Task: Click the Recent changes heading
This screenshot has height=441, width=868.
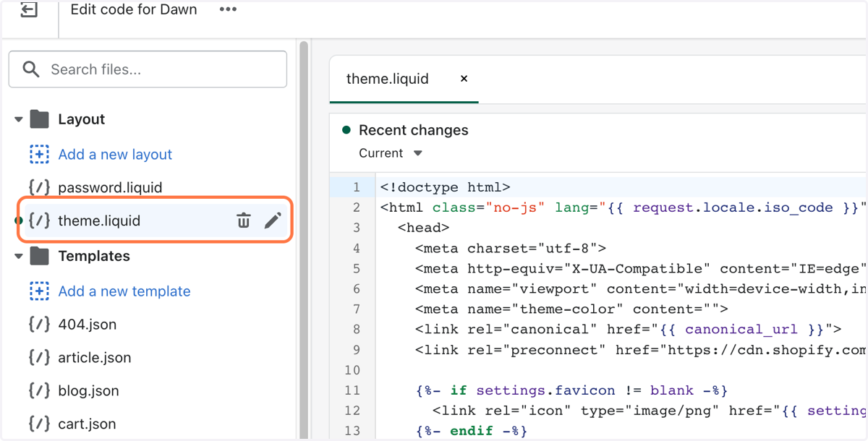Action: point(414,130)
